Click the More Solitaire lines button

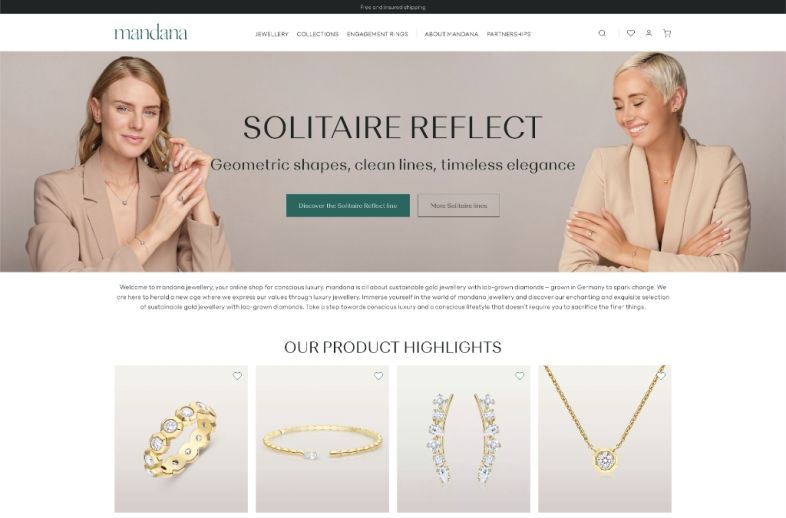459,206
